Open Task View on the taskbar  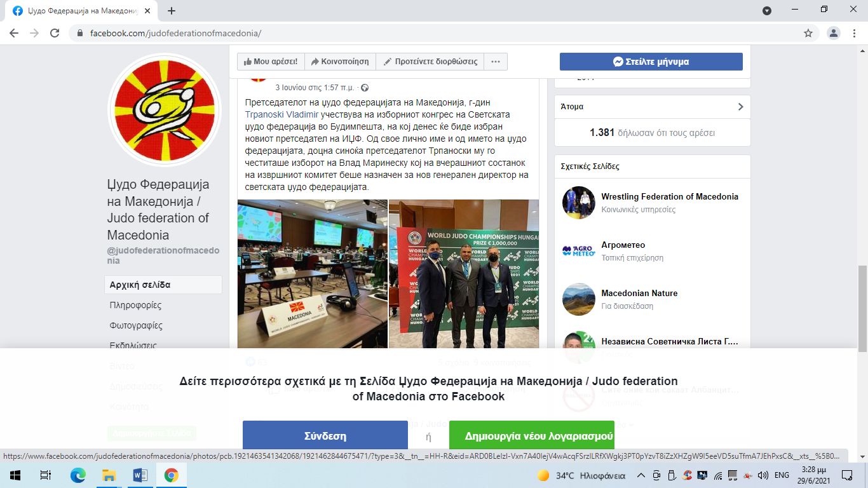(46, 475)
